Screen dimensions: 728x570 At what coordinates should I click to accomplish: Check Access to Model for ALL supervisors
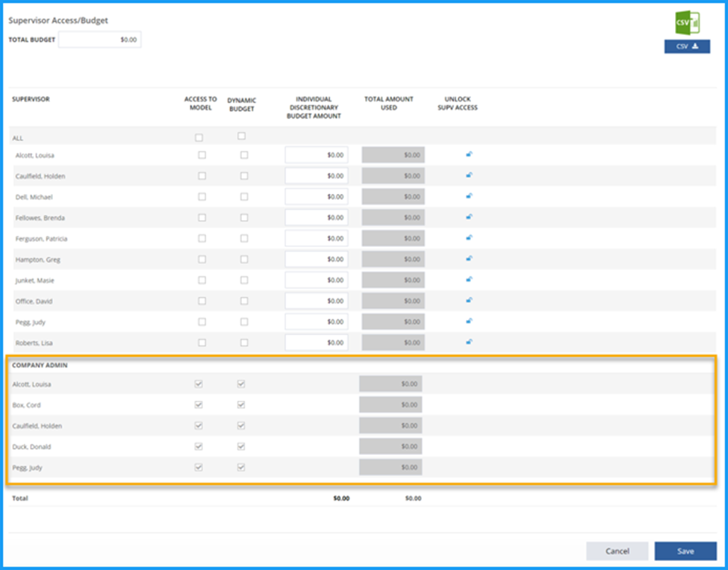[199, 138]
